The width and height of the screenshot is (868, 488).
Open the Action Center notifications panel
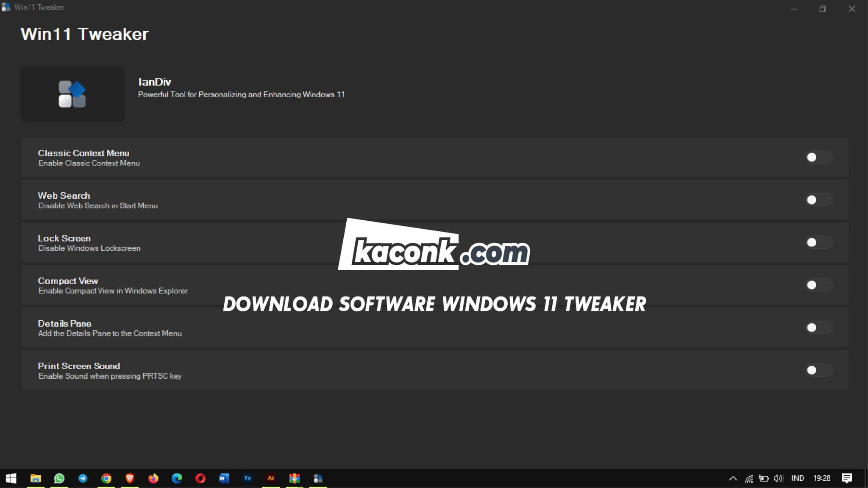click(848, 478)
